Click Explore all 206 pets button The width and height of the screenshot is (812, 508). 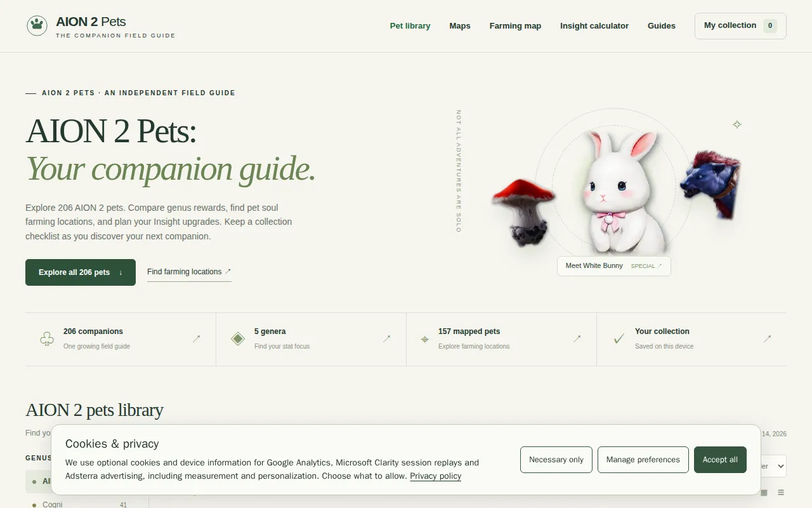click(x=81, y=272)
